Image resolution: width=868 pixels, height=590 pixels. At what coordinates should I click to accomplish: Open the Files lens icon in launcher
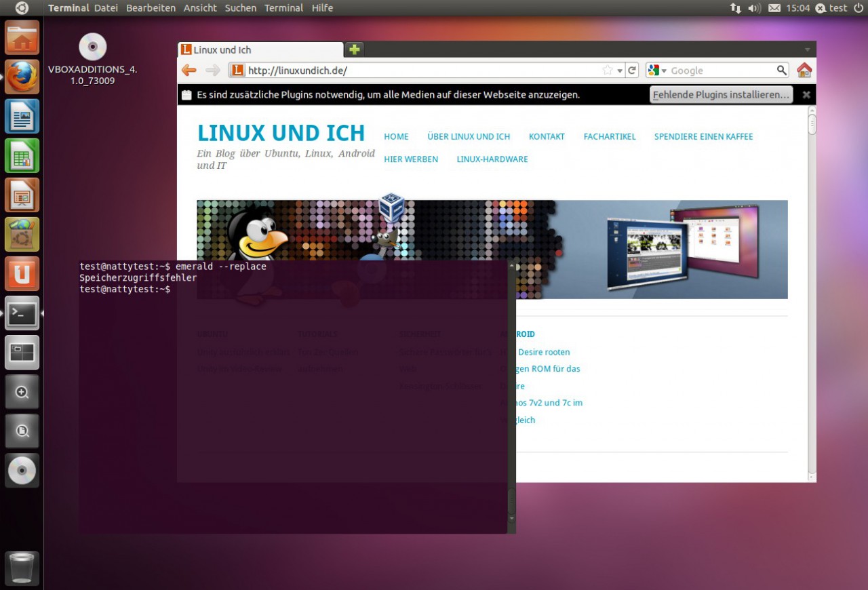(x=22, y=431)
